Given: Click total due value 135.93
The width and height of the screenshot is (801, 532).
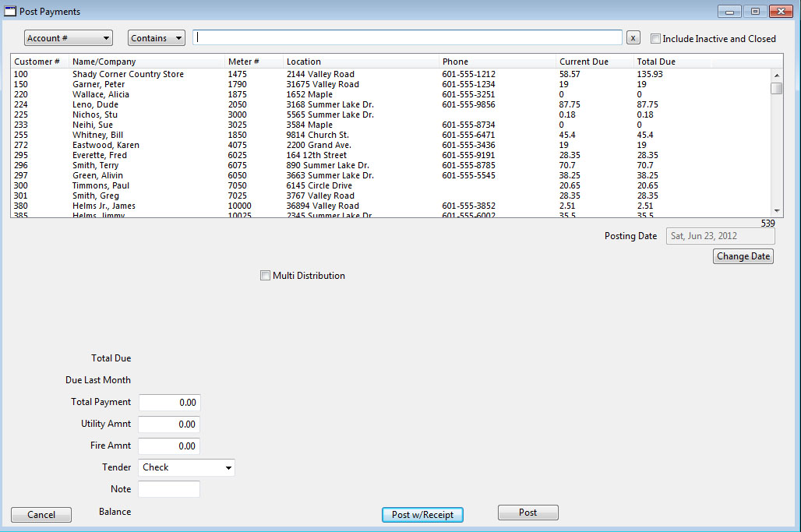Looking at the screenshot, I should (x=650, y=74).
